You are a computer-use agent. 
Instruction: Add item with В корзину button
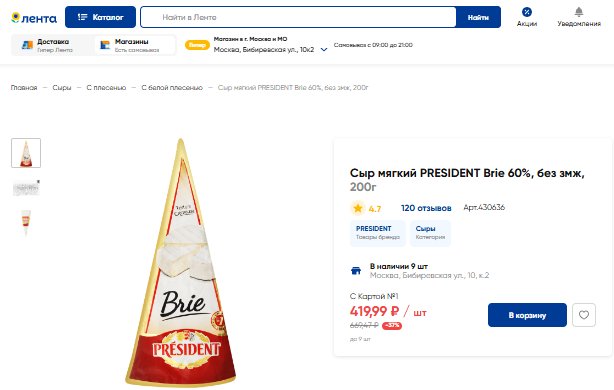(x=527, y=315)
